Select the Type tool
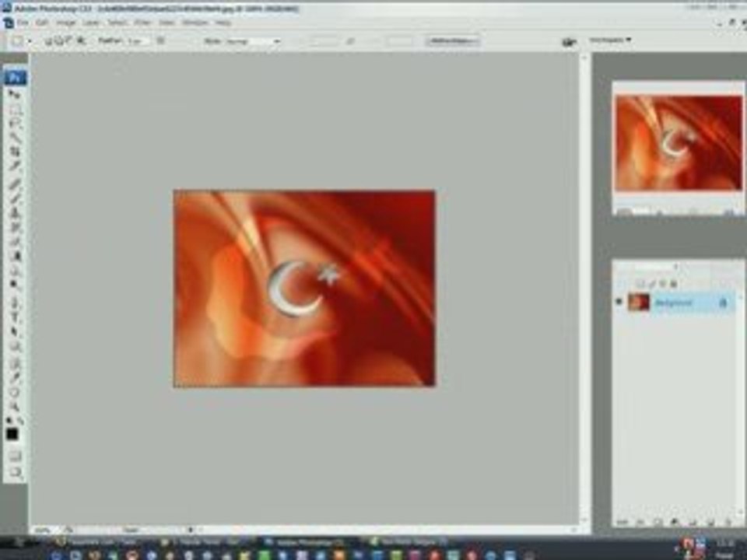The height and width of the screenshot is (560, 747). click(16, 317)
